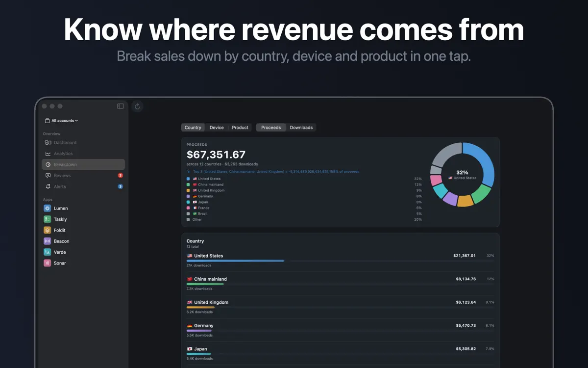588x368 pixels.
Task: Open the Beacon app label
Action: [62, 241]
